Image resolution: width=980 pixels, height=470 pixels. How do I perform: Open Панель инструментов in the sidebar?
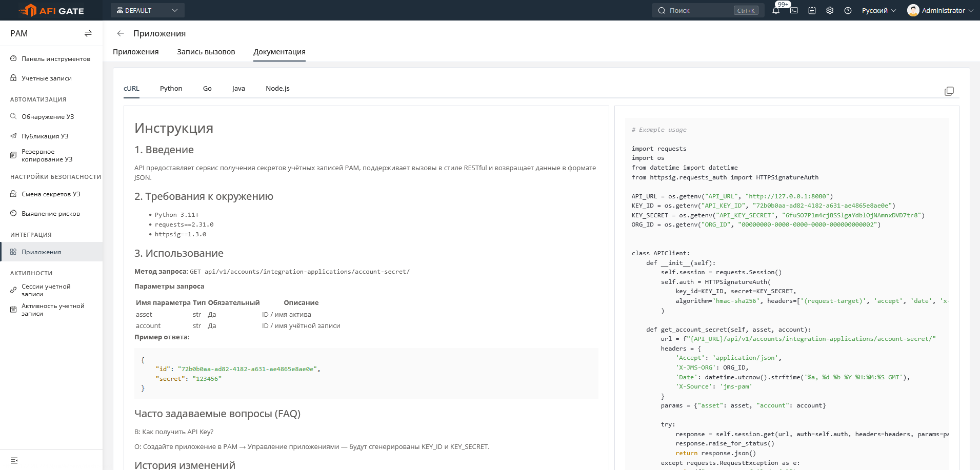[51, 59]
